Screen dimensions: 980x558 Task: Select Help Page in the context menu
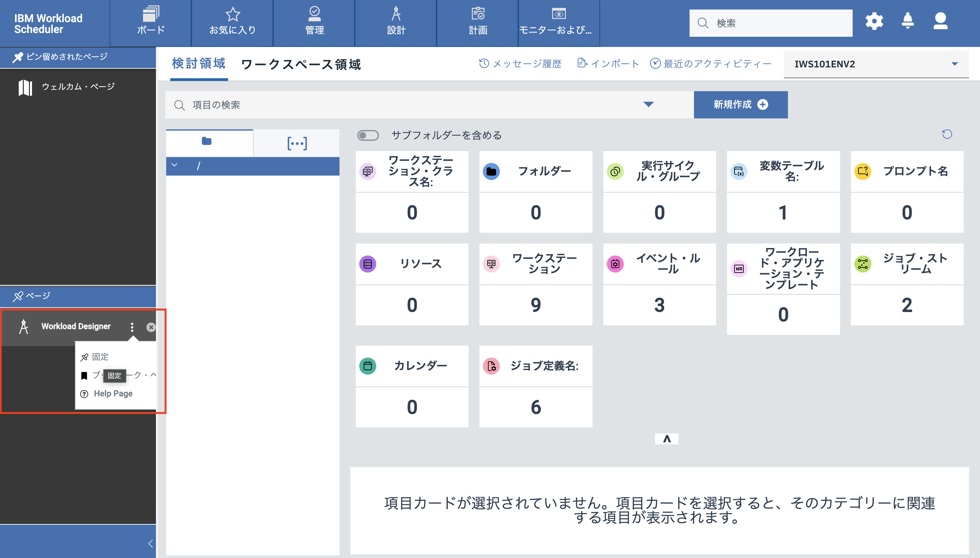tap(113, 393)
